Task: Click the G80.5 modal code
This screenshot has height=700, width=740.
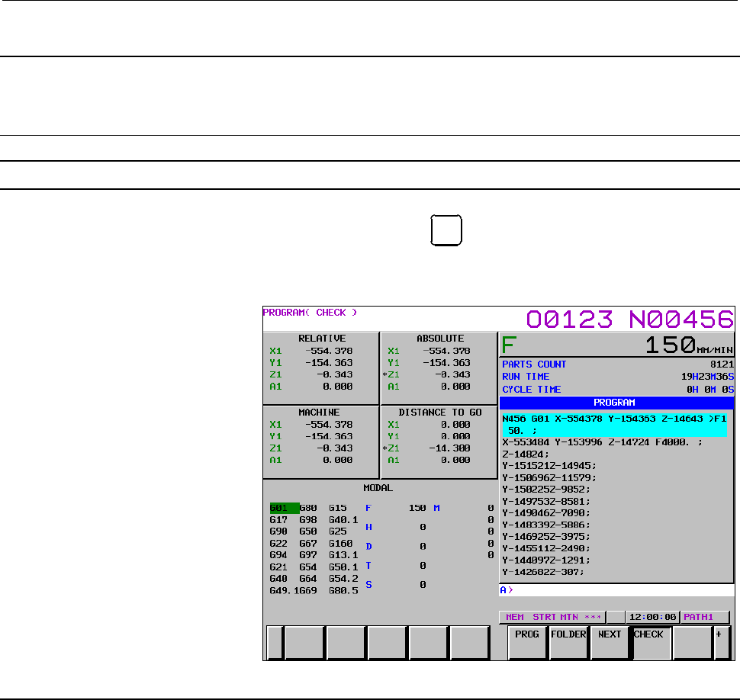Action: pos(343,590)
